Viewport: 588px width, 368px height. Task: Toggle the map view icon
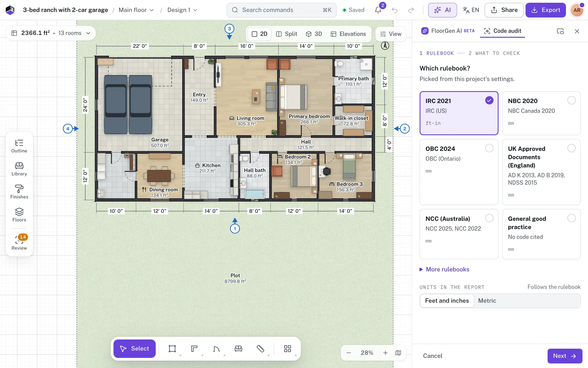point(398,353)
